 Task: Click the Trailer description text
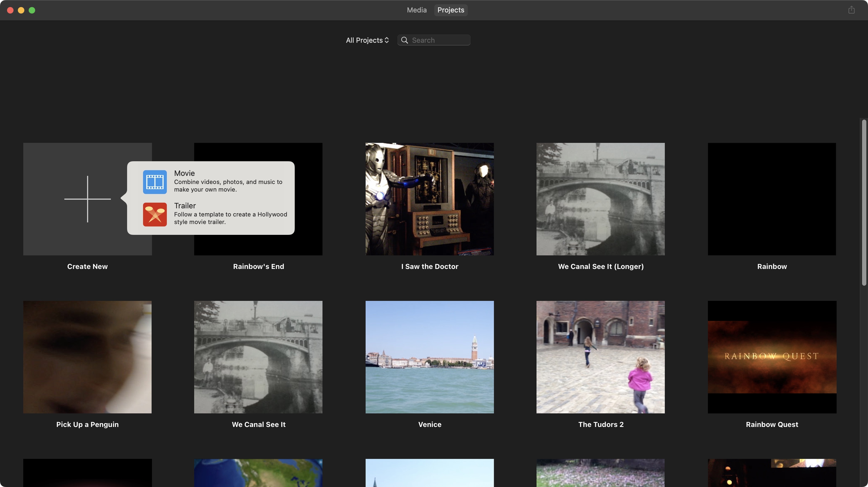(x=230, y=218)
